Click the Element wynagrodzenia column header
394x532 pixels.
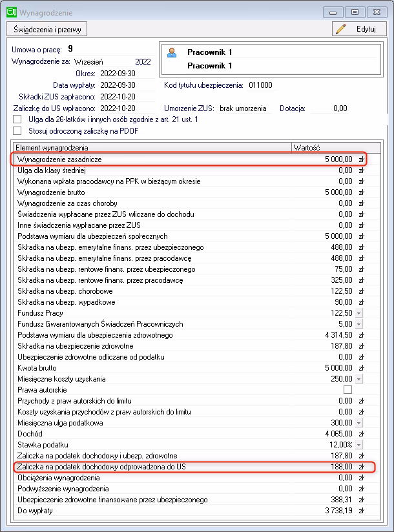(x=152, y=148)
